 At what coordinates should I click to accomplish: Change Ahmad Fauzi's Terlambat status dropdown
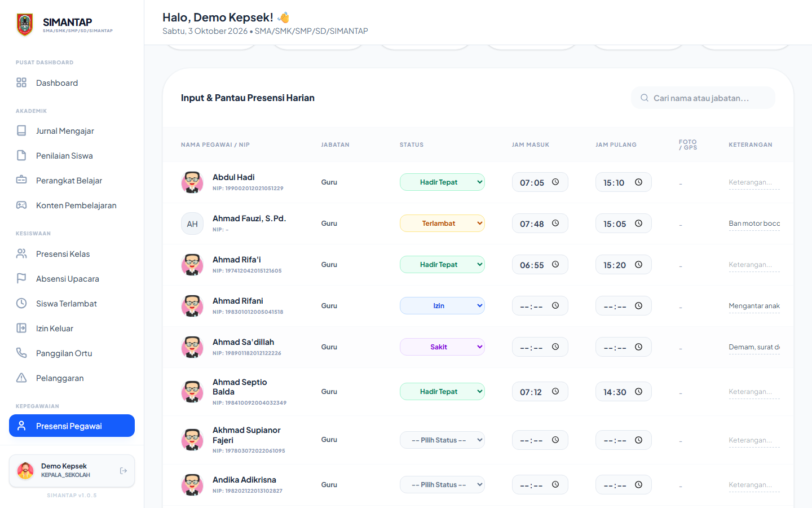tap(442, 223)
